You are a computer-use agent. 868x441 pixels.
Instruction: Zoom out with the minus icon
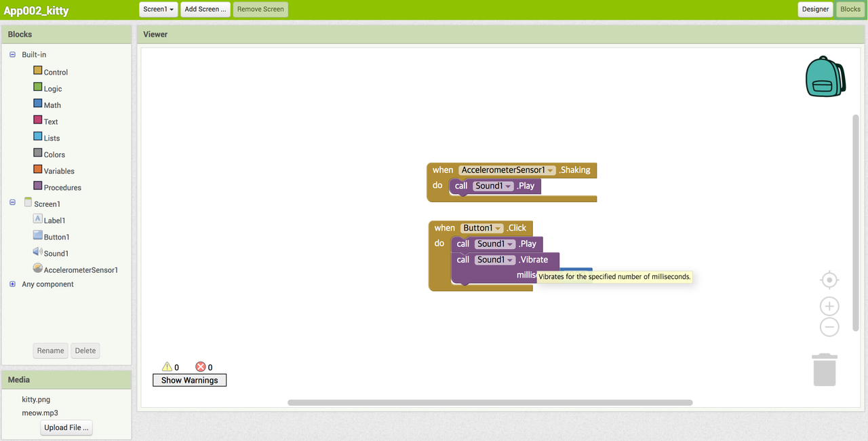(829, 327)
